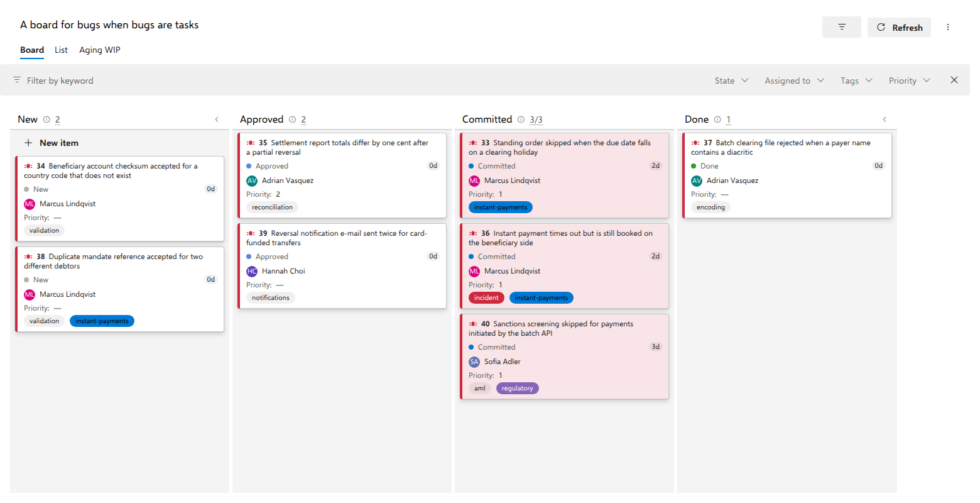Open item 38 Duplicate mandate reference title
980x503 pixels.
[x=113, y=261]
